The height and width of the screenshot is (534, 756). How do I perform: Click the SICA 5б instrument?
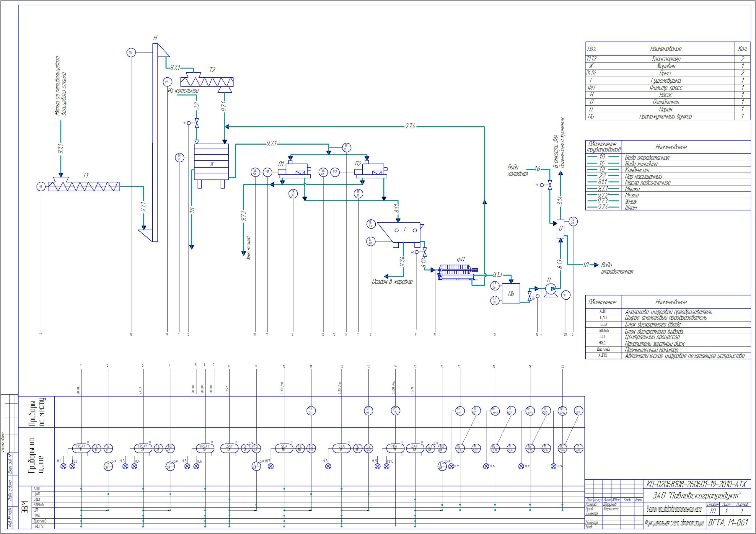click(284, 448)
